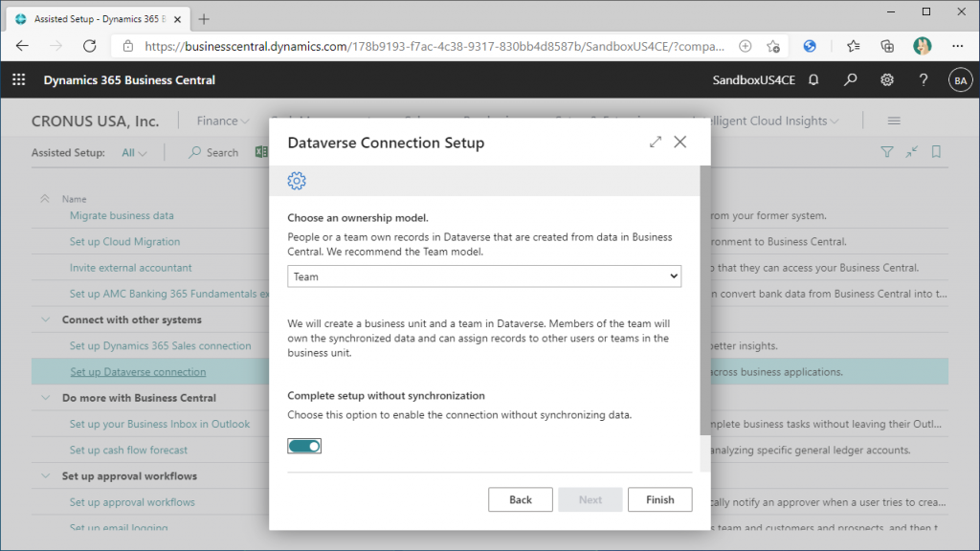This screenshot has height=551, width=980.
Task: Click the blue browser extension icon
Action: pos(810,46)
